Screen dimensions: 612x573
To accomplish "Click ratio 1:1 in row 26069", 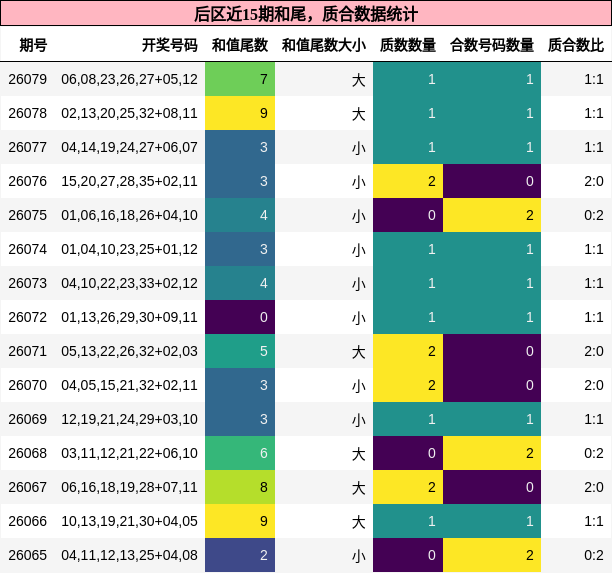I will [594, 419].
